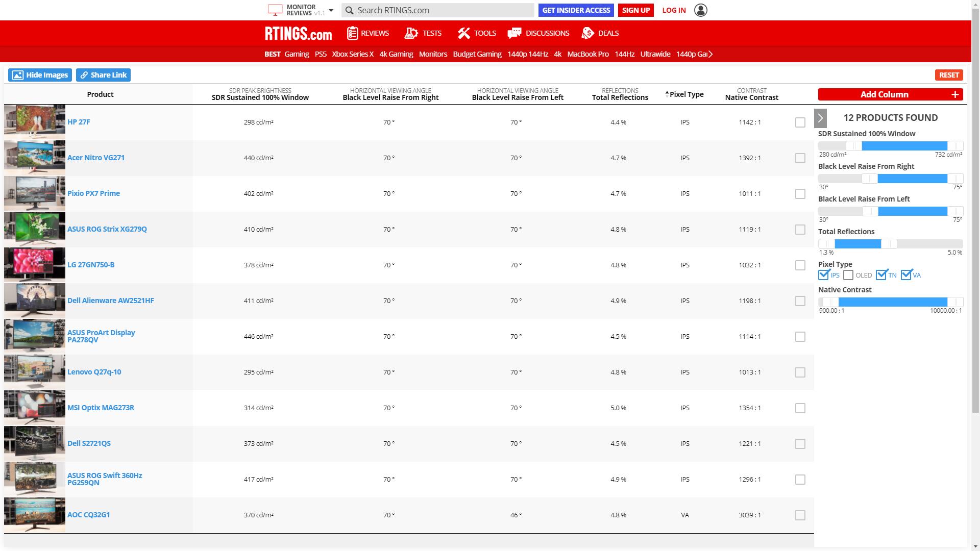Enable the OLED pixel type filter
The image size is (980, 551).
click(848, 275)
